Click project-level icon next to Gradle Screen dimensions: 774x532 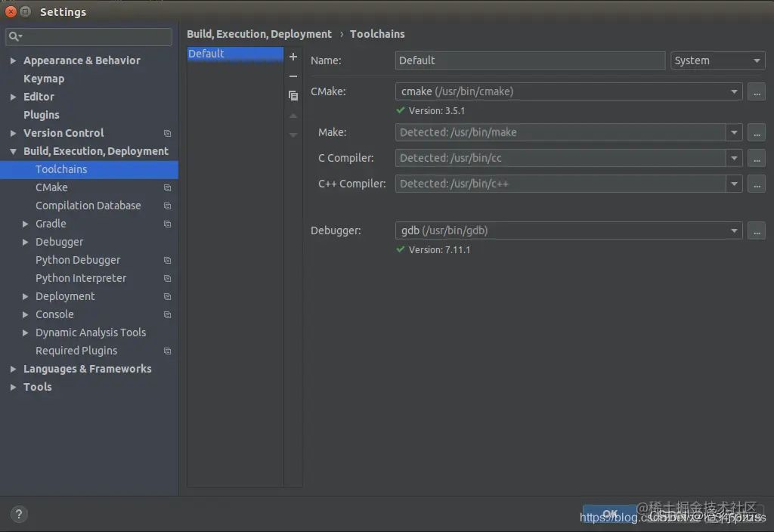tap(167, 224)
